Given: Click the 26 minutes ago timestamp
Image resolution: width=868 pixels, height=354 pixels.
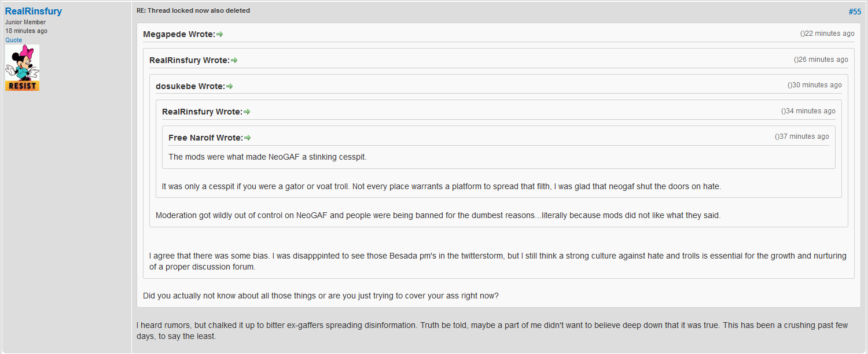Looking at the screenshot, I should pyautogui.click(x=823, y=60).
